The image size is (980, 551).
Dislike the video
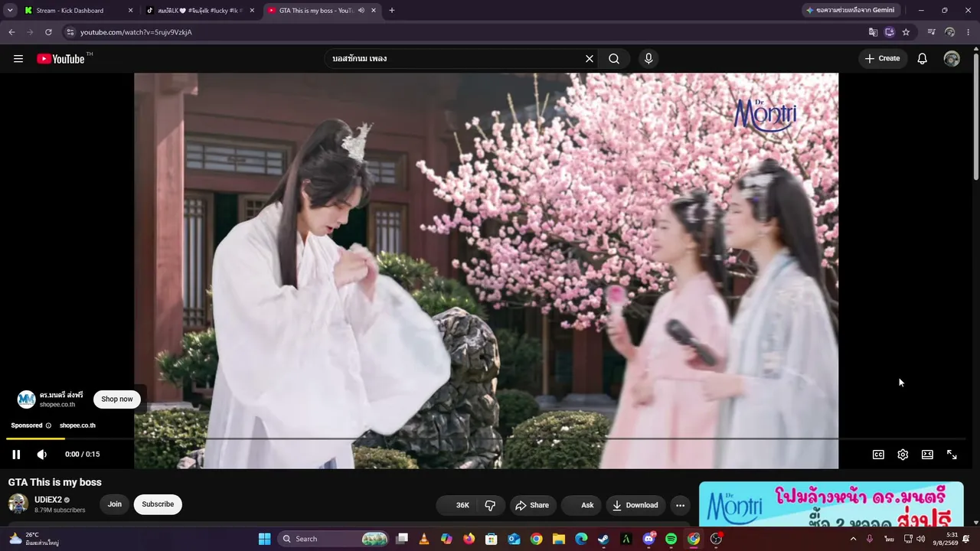point(490,505)
